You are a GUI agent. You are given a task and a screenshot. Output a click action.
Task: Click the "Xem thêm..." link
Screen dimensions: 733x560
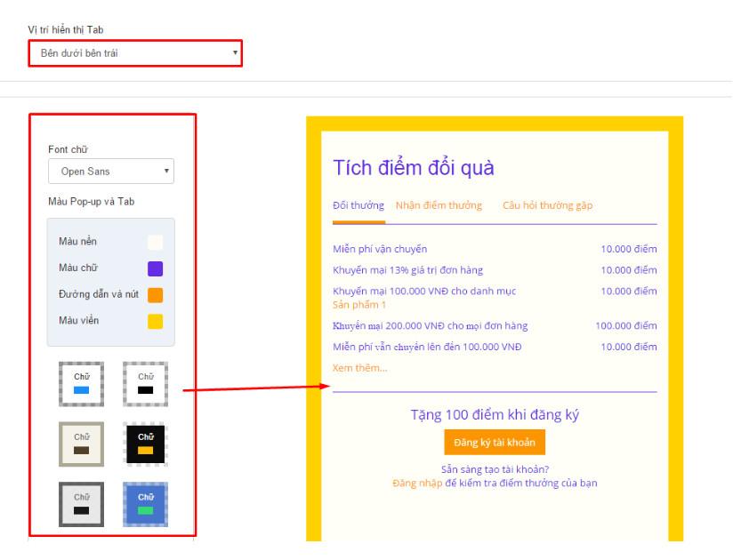coord(359,368)
